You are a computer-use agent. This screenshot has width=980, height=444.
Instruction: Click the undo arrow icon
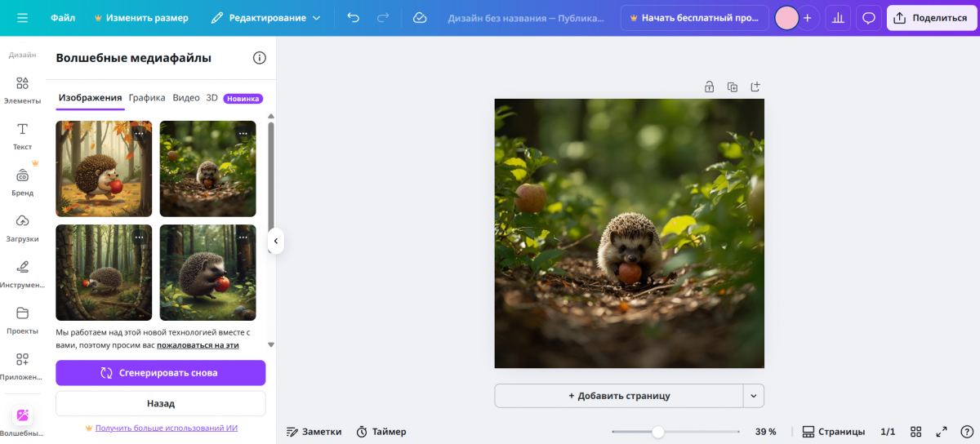(x=353, y=18)
